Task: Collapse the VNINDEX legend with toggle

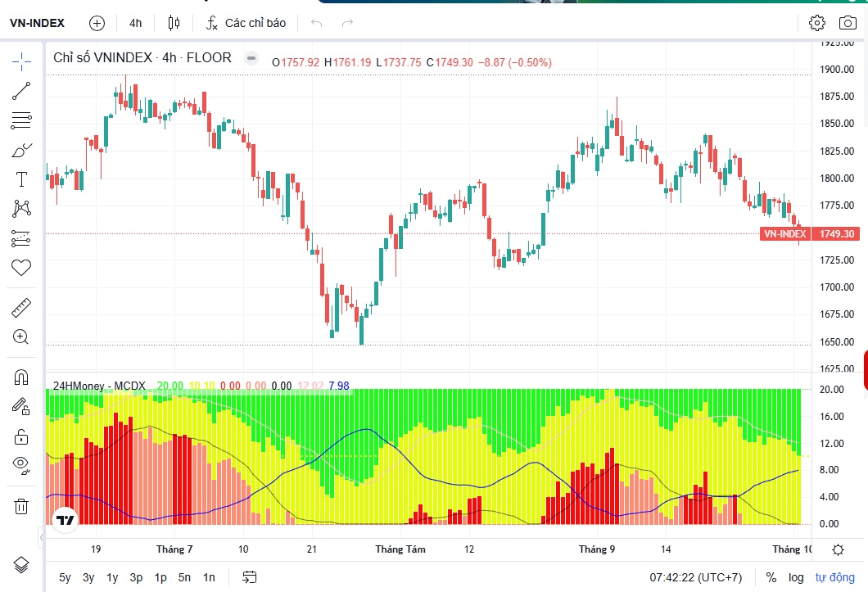Action: click(251, 57)
